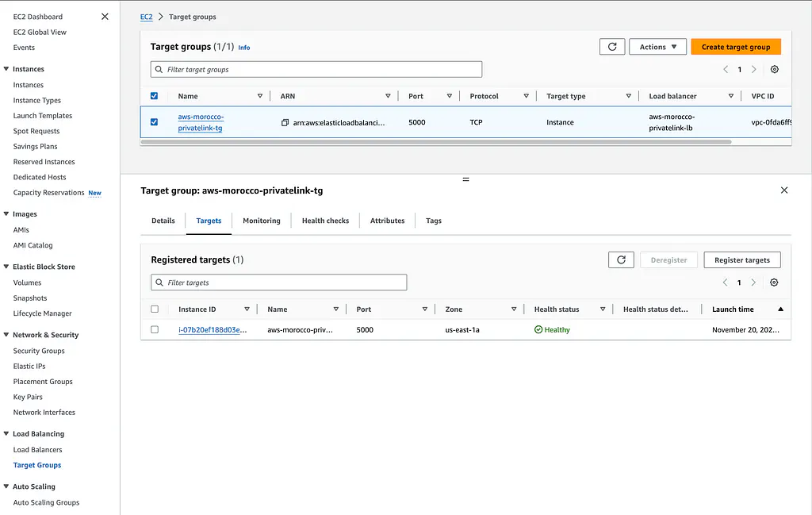
Task: Open Network Interfaces in the sidebar
Action: [x=44, y=413]
